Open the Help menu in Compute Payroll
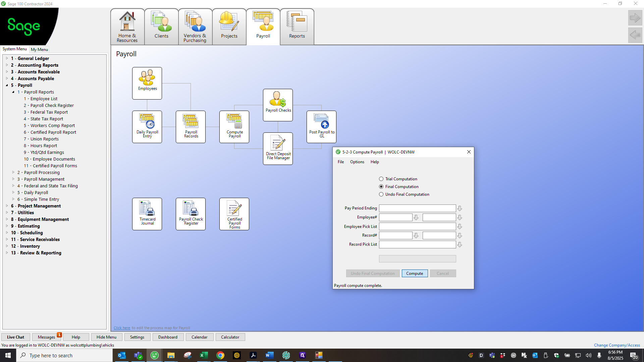 (375, 162)
